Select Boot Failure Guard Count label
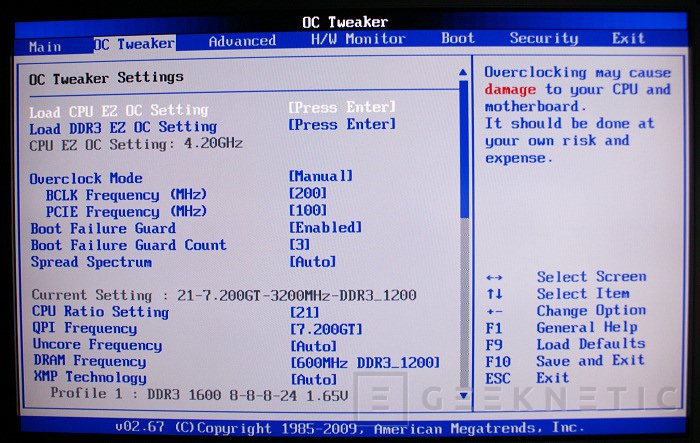Image resolution: width=700 pixels, height=443 pixels. coord(129,245)
